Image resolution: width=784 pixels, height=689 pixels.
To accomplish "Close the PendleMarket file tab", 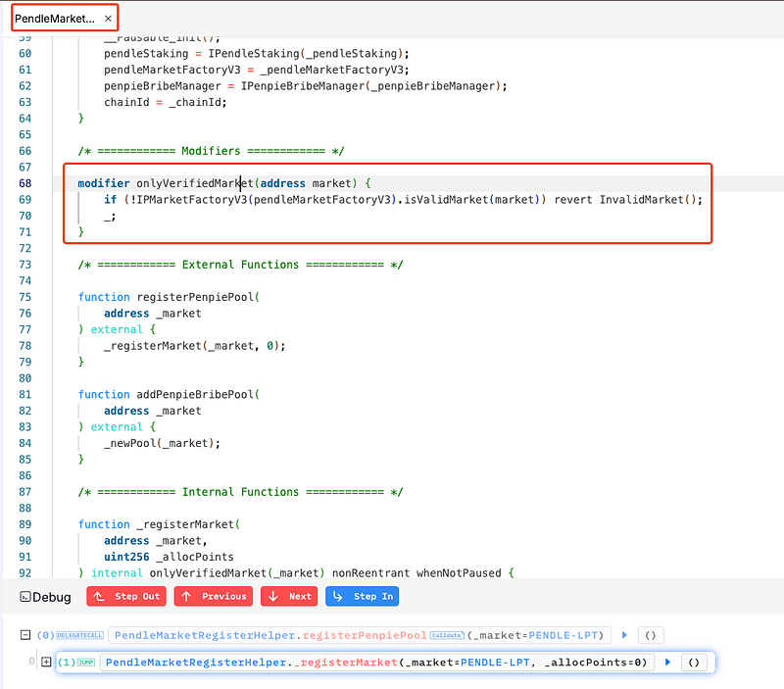I will pyautogui.click(x=109, y=18).
